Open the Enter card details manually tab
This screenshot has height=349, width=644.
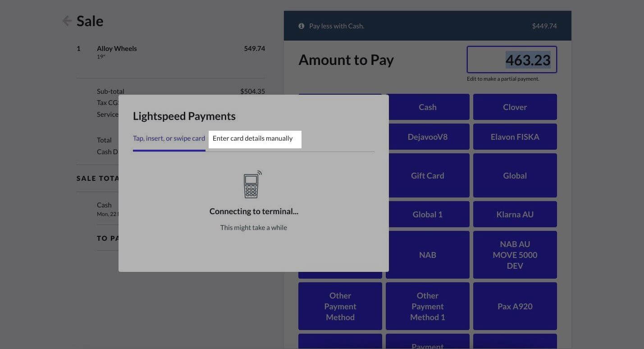coord(255,138)
